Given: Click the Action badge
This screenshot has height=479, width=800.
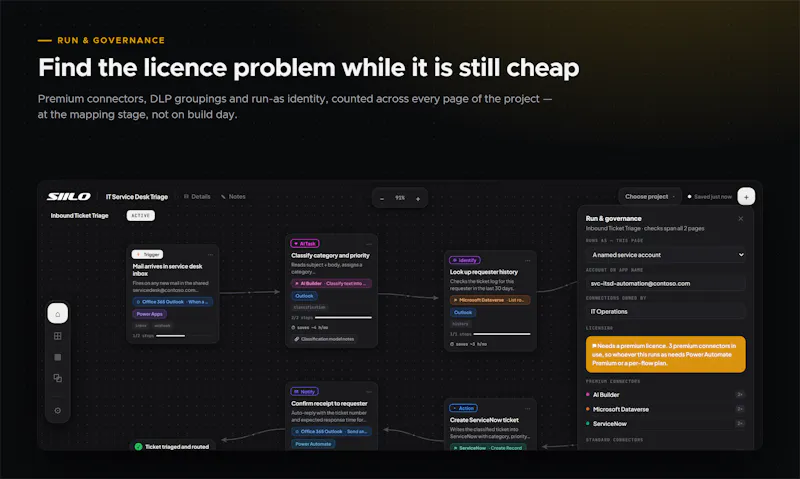Looking at the screenshot, I should (x=463, y=408).
